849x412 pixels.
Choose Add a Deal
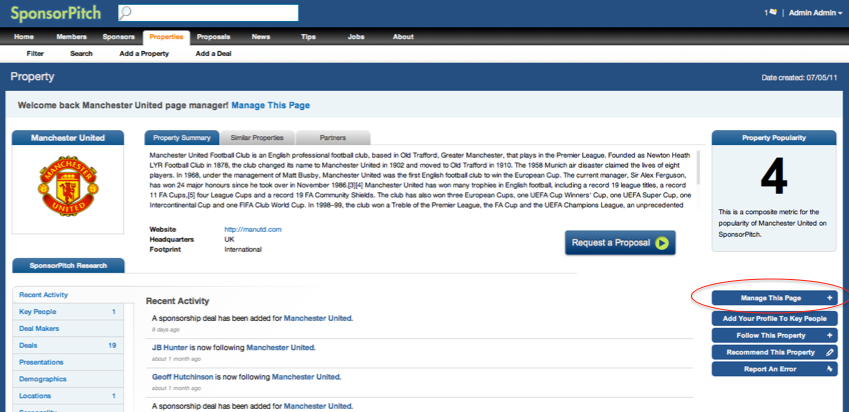[x=213, y=54]
